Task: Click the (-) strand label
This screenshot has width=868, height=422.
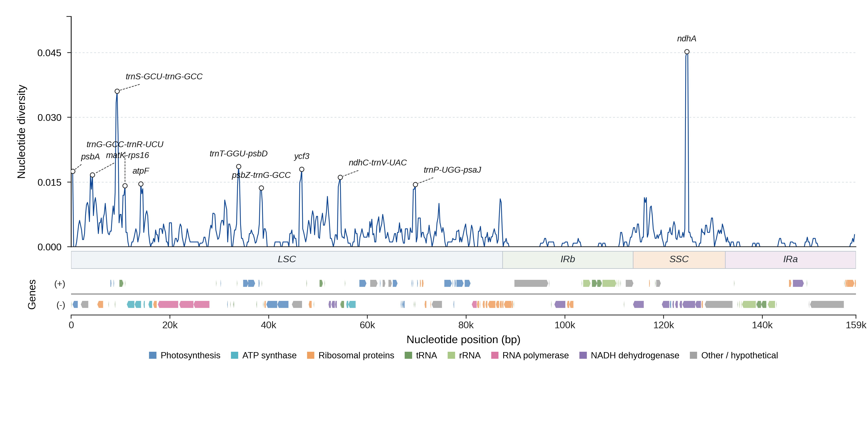Action: pos(61,305)
